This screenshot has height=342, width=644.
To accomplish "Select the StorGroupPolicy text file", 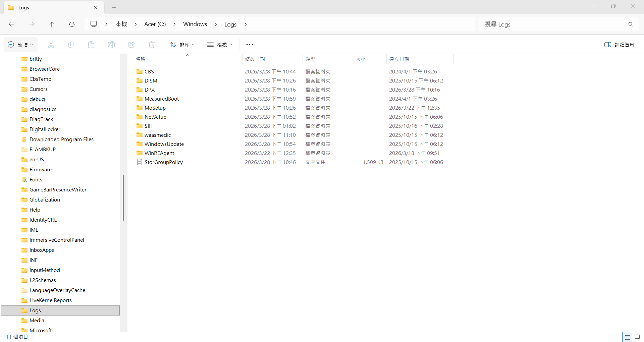I will 163,162.
